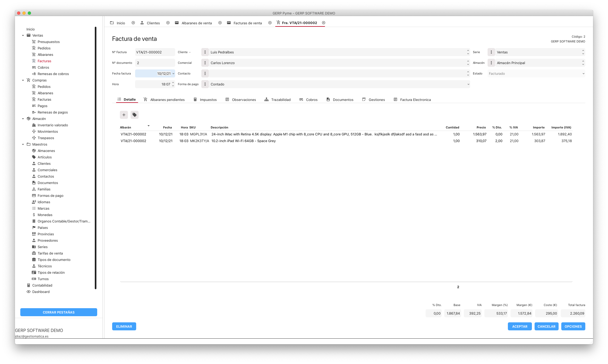The width and height of the screenshot is (608, 364).
Task: Open Remesas de cobros in sidebar
Action: [53, 74]
